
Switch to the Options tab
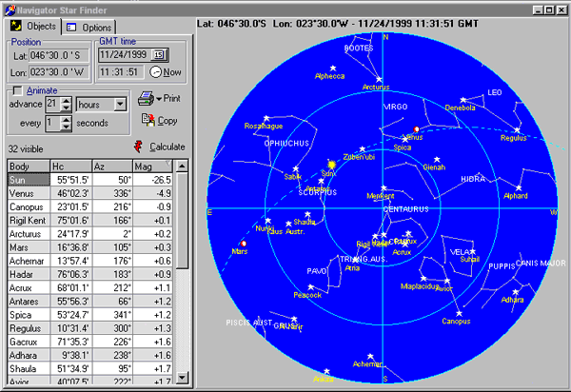(x=90, y=28)
